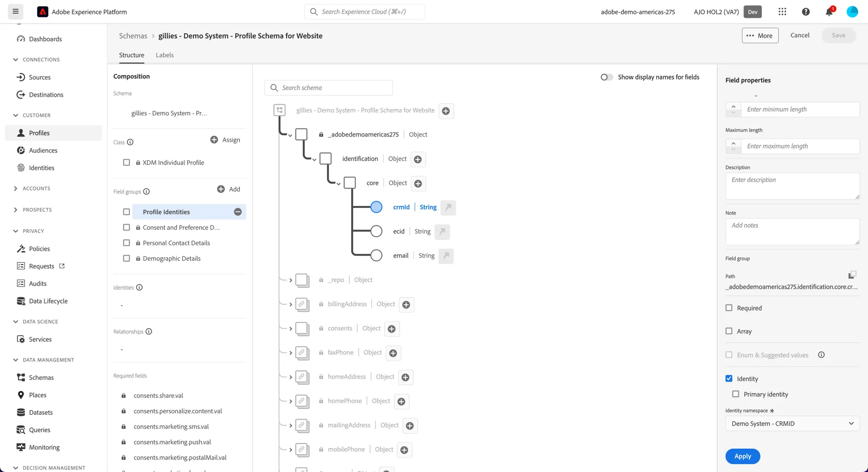This screenshot has width=868, height=472.
Task: Click the Schemas breadcrumb link
Action: [133, 36]
